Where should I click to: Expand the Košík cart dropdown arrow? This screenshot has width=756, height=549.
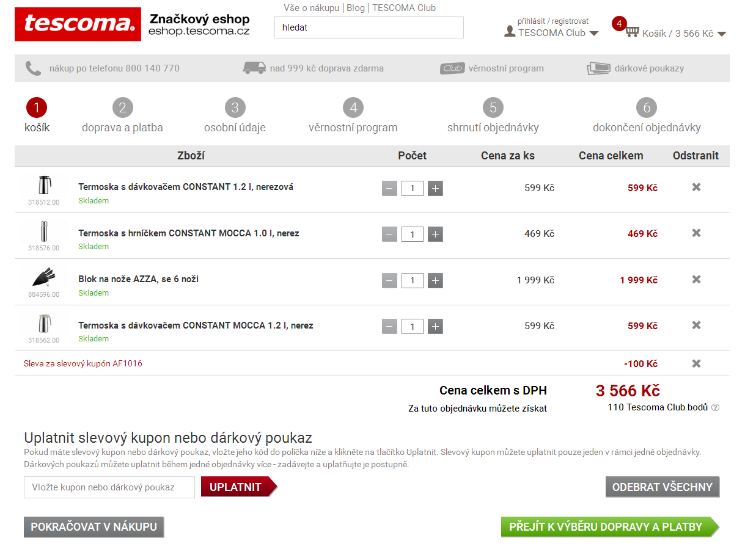(722, 34)
